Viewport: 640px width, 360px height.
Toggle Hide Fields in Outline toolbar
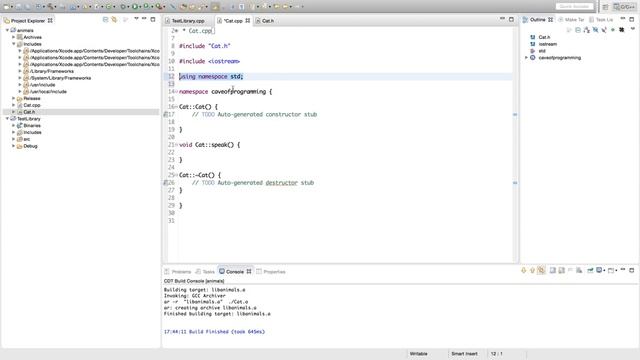[596, 30]
